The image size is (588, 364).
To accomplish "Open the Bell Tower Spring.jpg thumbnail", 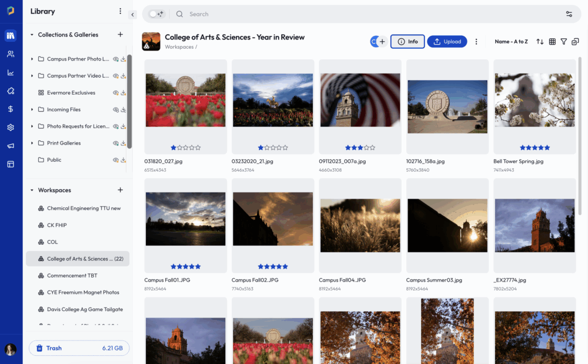I will pyautogui.click(x=534, y=100).
